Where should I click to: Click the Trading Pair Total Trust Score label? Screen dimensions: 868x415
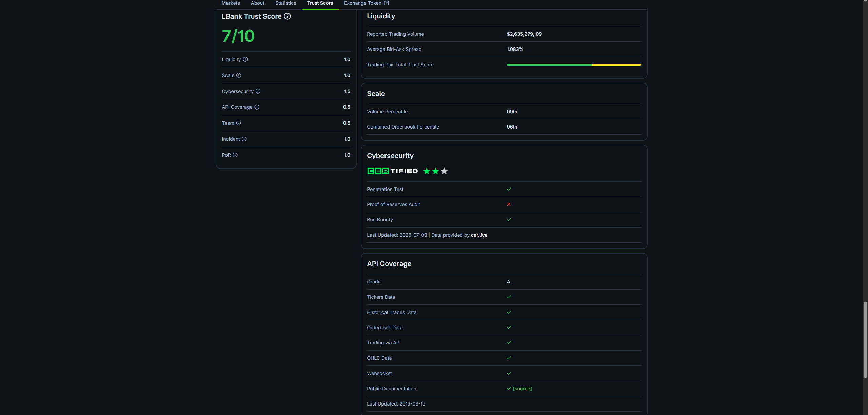(x=400, y=65)
